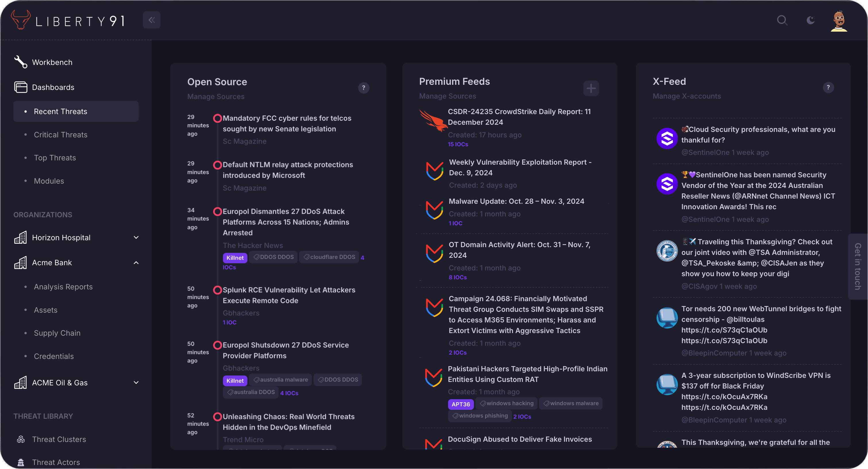Click the search icon in the top bar

tap(782, 20)
